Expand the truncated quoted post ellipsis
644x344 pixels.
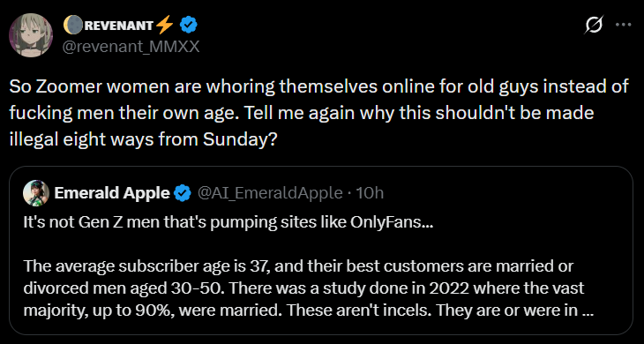588,310
